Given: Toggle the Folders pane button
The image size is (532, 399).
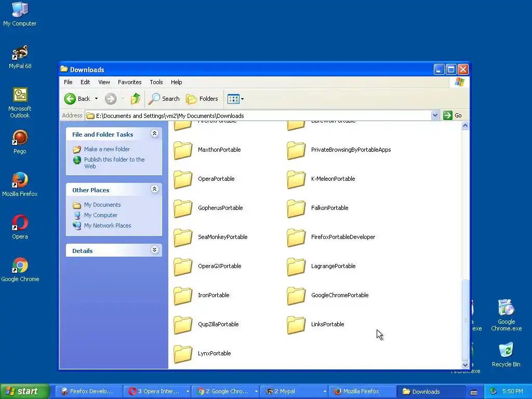Looking at the screenshot, I should (202, 99).
